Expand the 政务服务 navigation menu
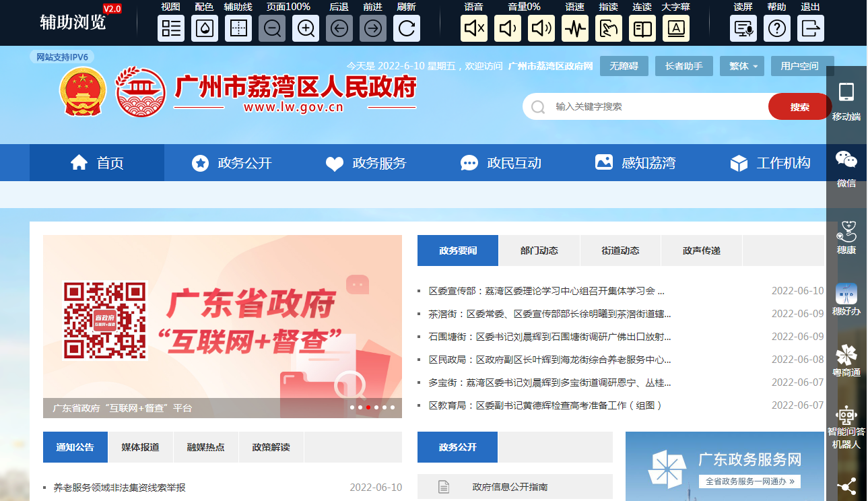 pyautogui.click(x=366, y=163)
